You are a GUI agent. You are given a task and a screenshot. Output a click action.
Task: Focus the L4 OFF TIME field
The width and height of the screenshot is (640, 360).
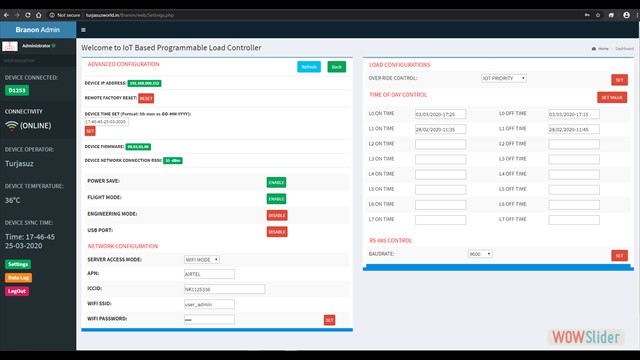pos(574,174)
